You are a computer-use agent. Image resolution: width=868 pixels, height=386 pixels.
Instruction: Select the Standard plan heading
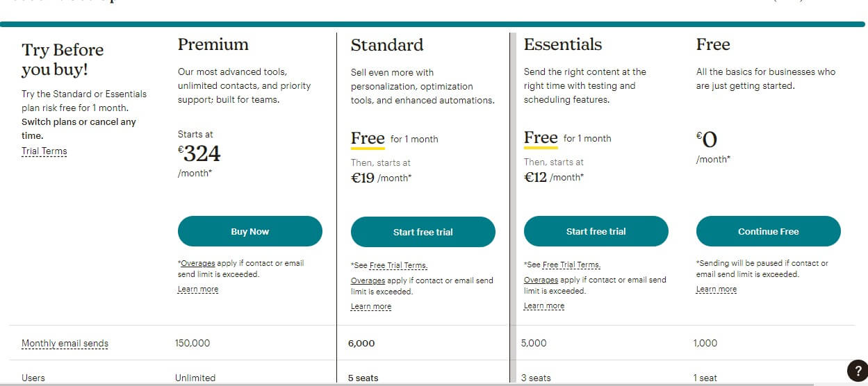click(386, 45)
